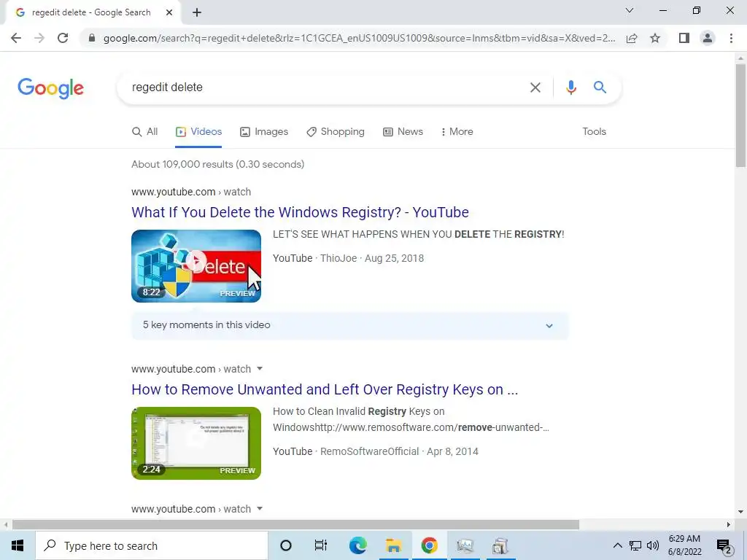Screen dimensions: 747x560
Task: Switch to the Images tab
Action: pyautogui.click(x=264, y=132)
